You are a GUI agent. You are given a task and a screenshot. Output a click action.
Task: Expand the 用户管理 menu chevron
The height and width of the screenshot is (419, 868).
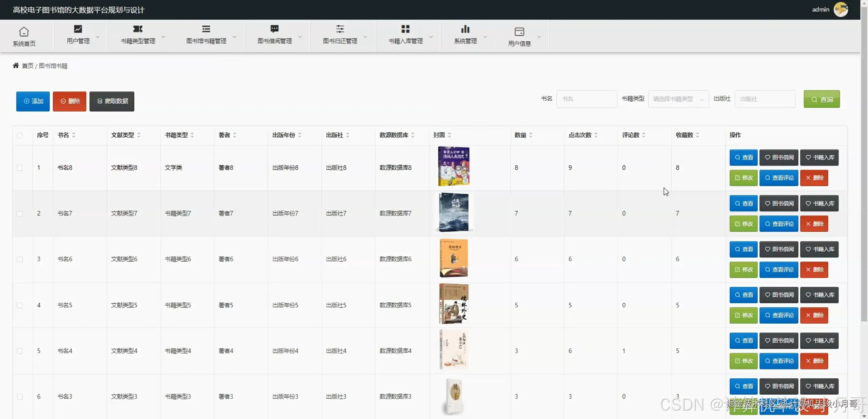point(98,37)
